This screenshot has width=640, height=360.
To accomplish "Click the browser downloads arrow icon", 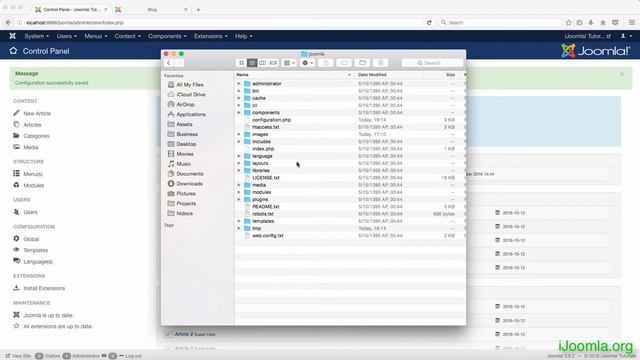I will 591,22.
